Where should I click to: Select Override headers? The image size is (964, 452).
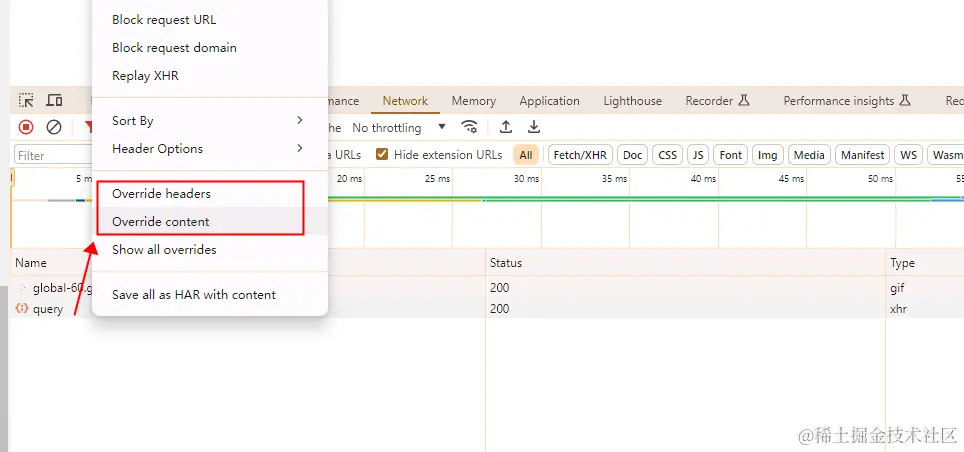click(x=209, y=194)
